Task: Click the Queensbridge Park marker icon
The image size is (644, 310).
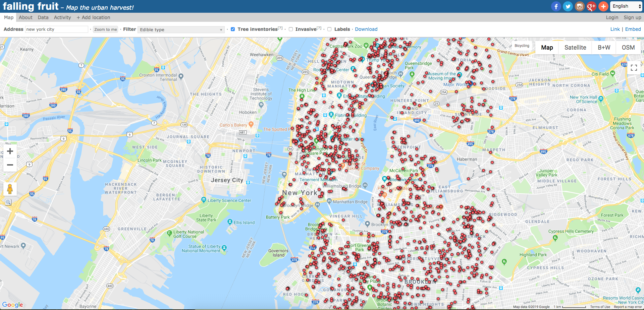Action: (x=412, y=74)
